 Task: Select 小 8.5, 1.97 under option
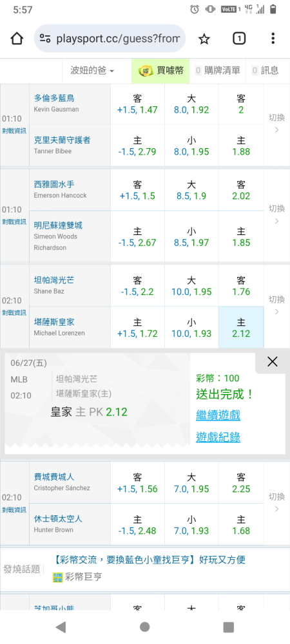tap(191, 236)
